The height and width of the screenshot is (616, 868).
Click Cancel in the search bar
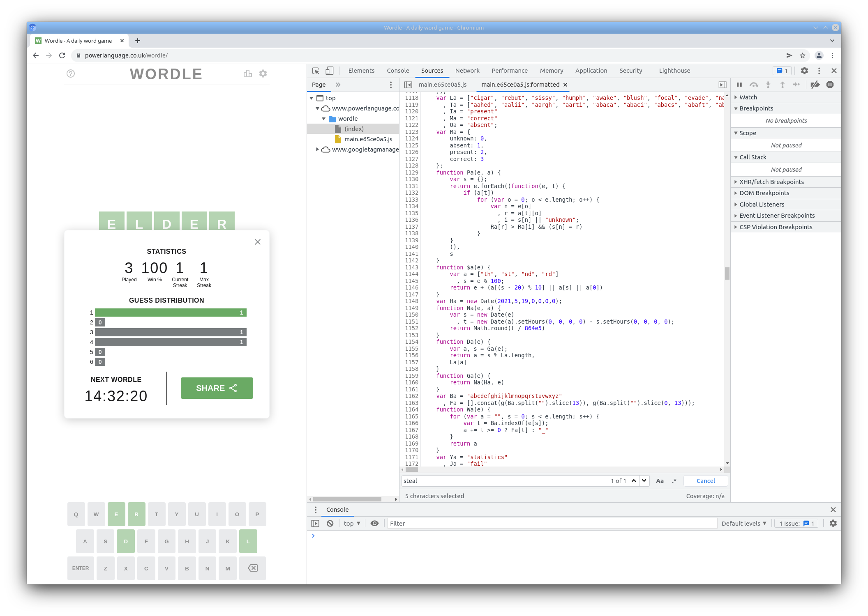(706, 481)
